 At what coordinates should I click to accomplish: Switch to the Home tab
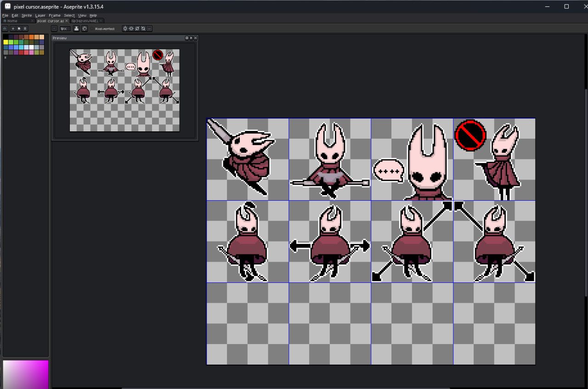[x=12, y=21]
